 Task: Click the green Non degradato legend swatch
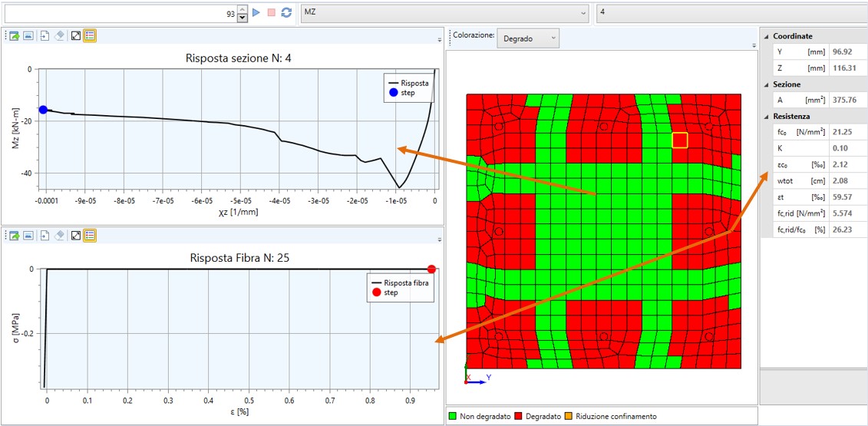click(x=453, y=416)
